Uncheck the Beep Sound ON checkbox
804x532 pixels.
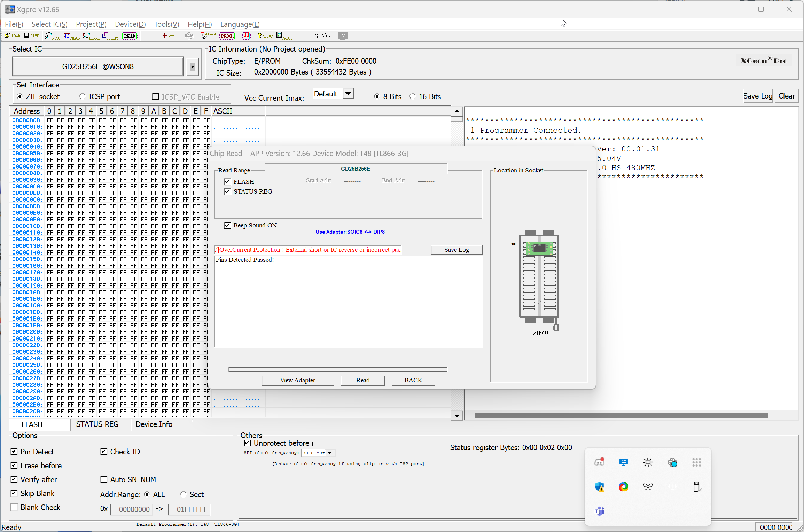[228, 226]
